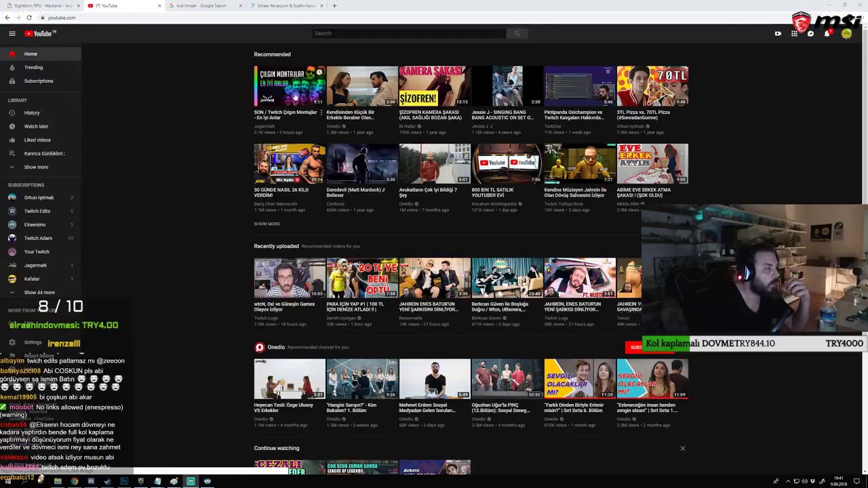Open the notifications bell
Viewport: 868px width, 488px height.
tap(827, 33)
